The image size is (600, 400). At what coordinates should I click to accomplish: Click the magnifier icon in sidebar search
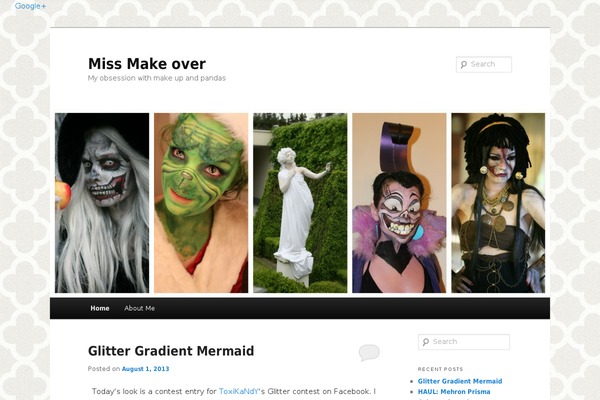[x=426, y=342]
